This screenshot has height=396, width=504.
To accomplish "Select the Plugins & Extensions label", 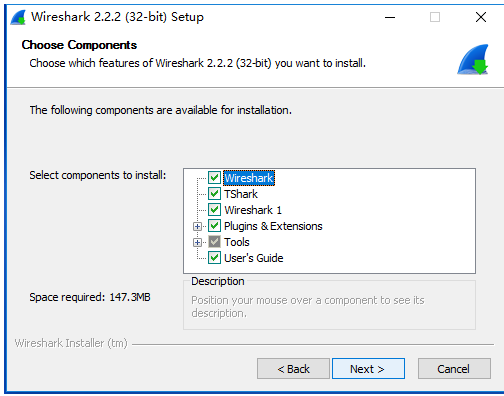I will (273, 226).
